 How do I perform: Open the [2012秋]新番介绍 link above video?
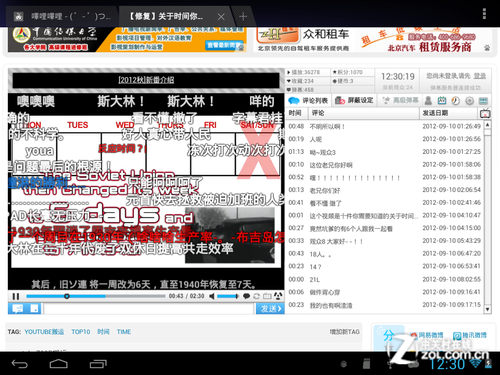[x=146, y=80]
